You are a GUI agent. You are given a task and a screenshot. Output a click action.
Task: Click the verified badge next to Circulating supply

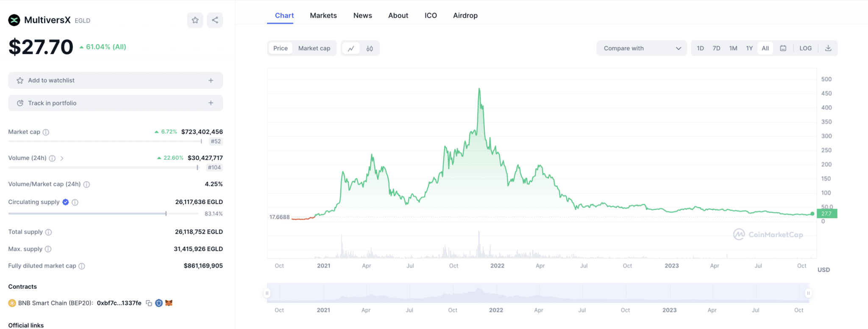point(66,202)
